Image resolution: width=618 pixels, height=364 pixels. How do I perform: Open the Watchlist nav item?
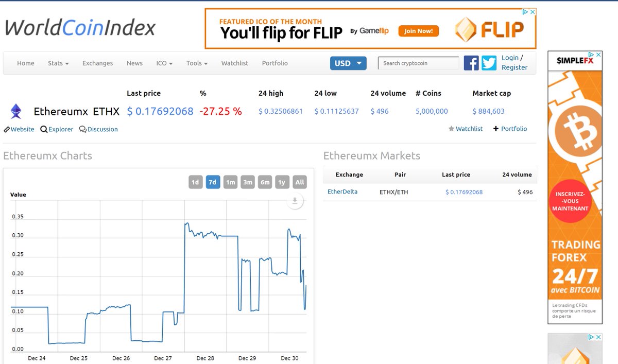pyautogui.click(x=235, y=63)
